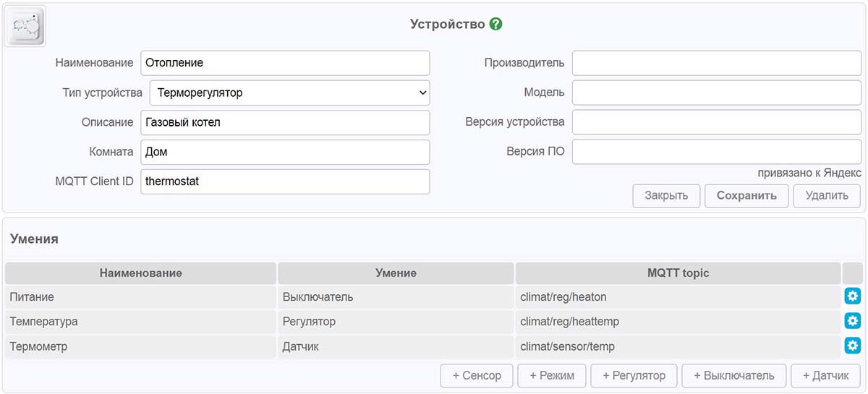Open help via green question mark icon
Screen dimensions: 868x394
coord(495,24)
